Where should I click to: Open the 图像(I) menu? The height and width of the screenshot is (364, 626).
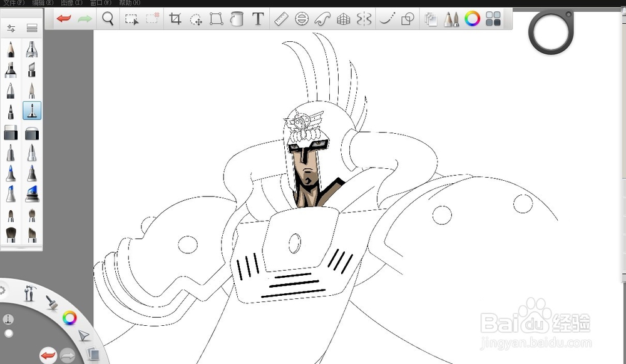click(x=72, y=3)
